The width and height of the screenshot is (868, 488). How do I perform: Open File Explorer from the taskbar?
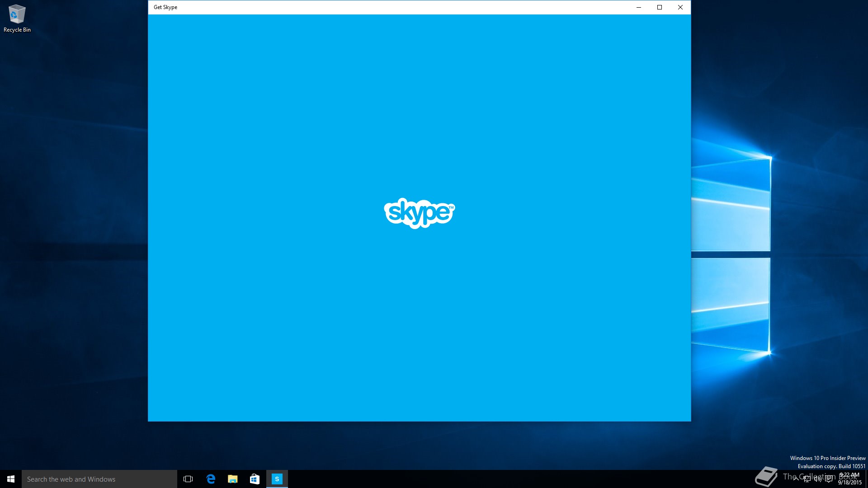(233, 479)
